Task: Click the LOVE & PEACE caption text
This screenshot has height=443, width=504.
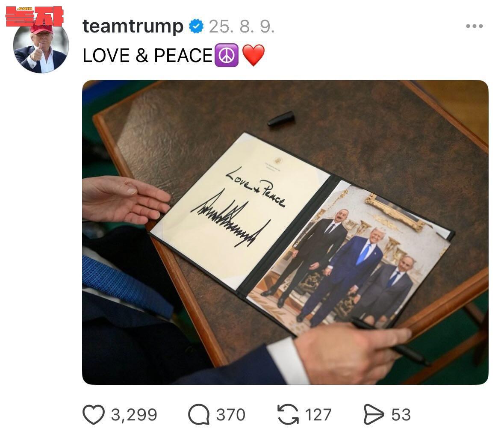Action: (147, 55)
